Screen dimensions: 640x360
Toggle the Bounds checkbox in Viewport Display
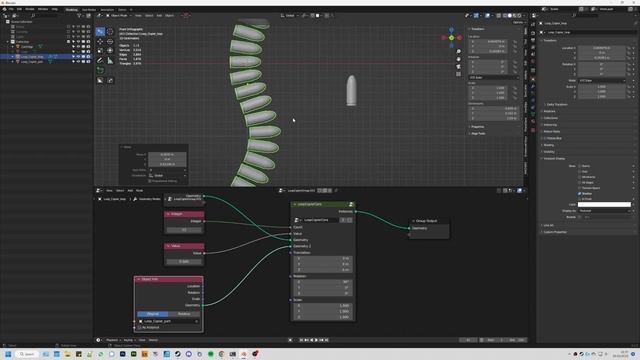click(x=580, y=217)
